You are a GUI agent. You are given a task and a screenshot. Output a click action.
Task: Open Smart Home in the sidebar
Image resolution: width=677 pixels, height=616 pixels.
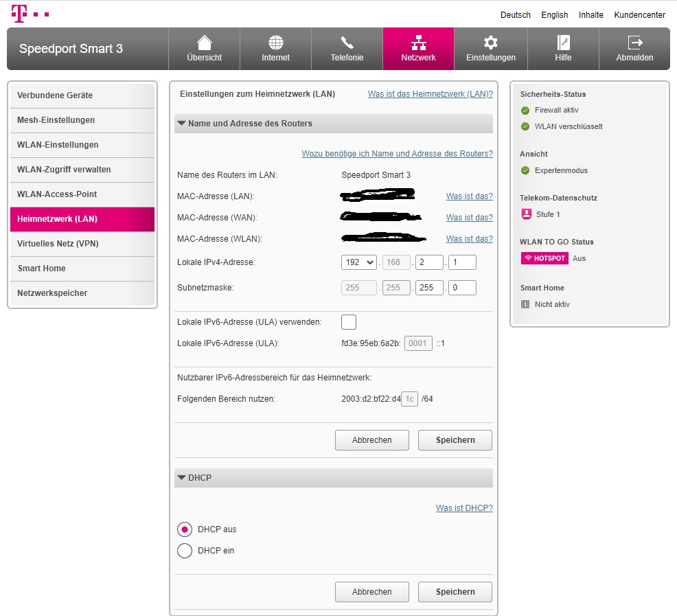82,269
